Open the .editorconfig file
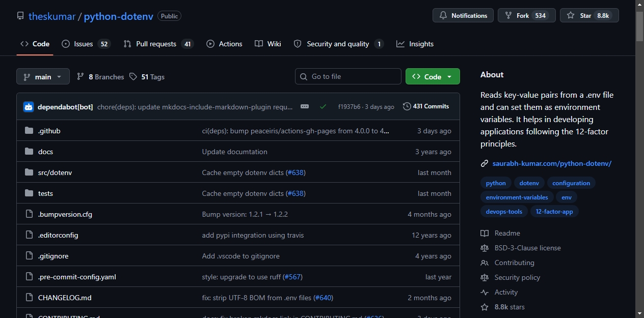644x318 pixels. coord(58,235)
